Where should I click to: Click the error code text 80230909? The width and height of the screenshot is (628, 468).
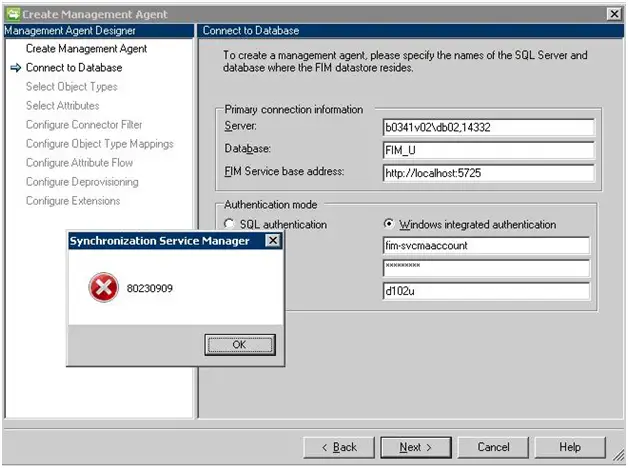pyautogui.click(x=149, y=288)
